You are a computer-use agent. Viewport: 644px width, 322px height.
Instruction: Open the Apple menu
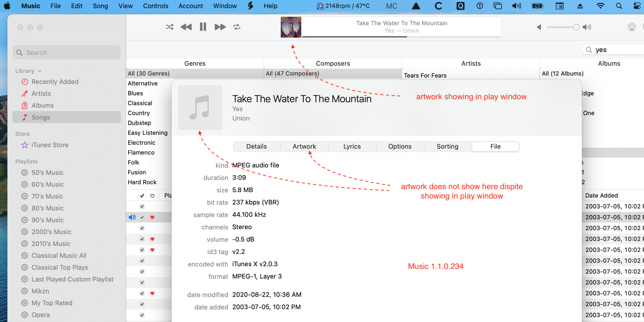click(x=7, y=6)
